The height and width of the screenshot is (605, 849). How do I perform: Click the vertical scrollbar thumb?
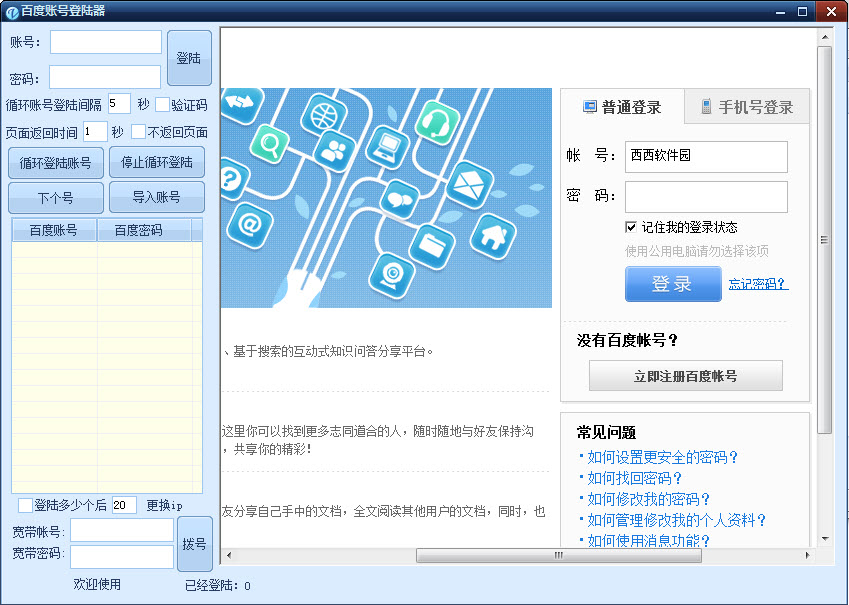825,239
